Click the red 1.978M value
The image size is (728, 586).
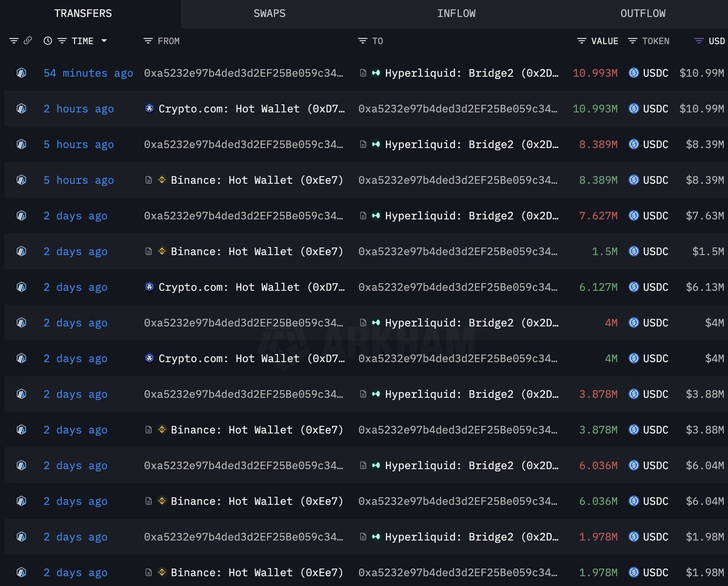coord(598,537)
